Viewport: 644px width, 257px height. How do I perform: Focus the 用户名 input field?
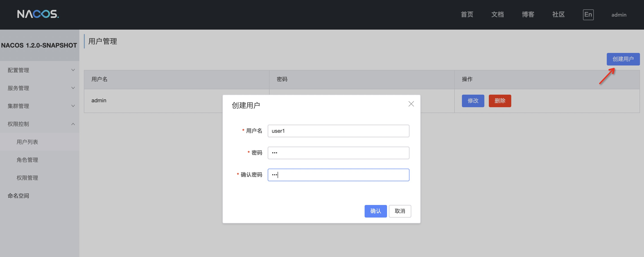point(338,131)
